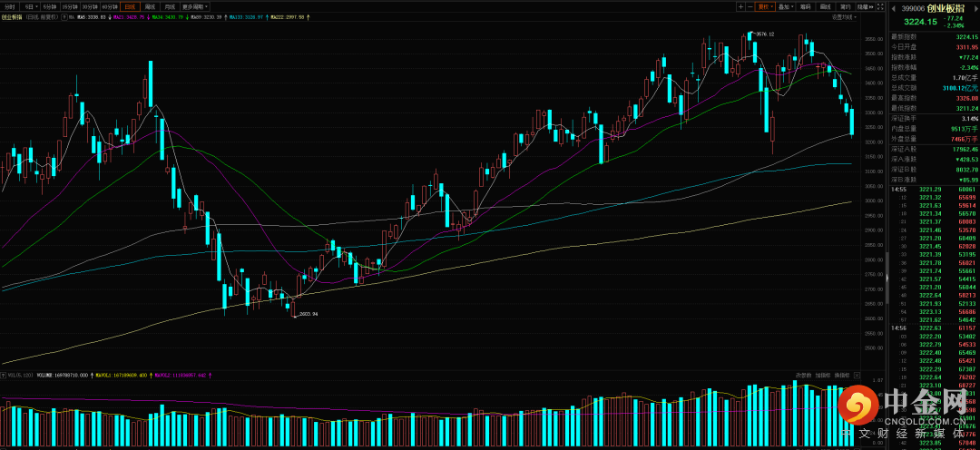
Task: Select the 15分钟 chart period
Action: (69, 7)
